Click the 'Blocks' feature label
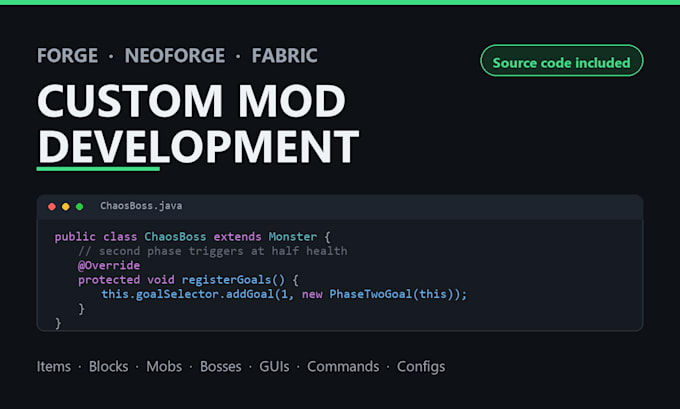 [108, 367]
